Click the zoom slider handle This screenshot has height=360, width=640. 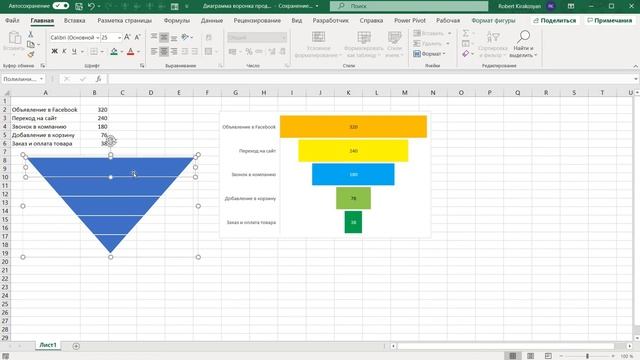[587, 356]
